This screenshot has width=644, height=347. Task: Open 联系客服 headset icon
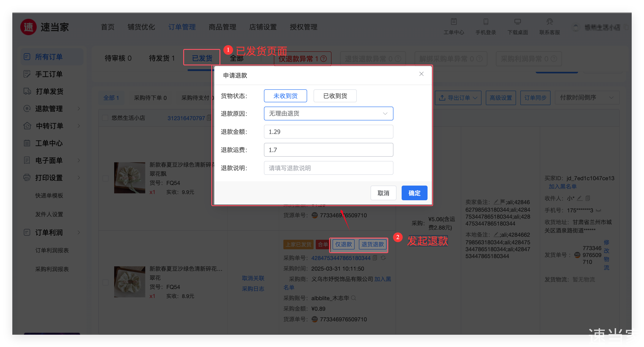pos(549,22)
